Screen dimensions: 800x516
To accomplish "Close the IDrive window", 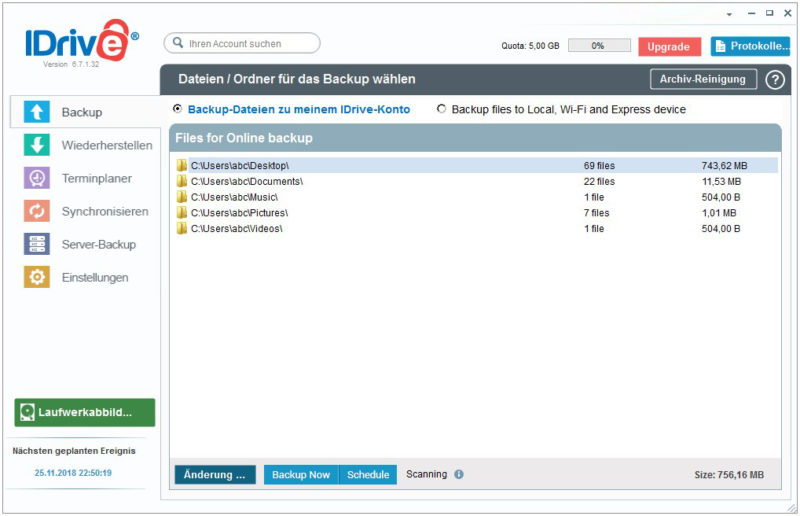I will [x=788, y=13].
